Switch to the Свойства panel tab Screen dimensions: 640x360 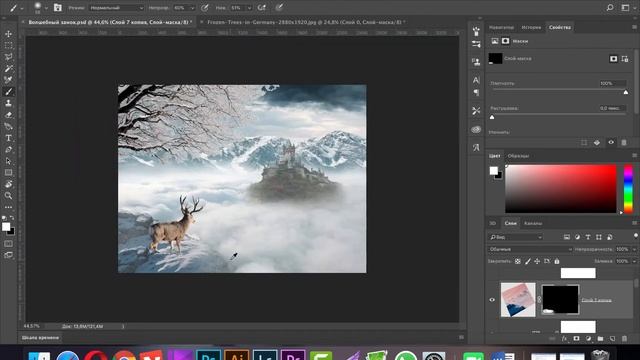coord(560,27)
